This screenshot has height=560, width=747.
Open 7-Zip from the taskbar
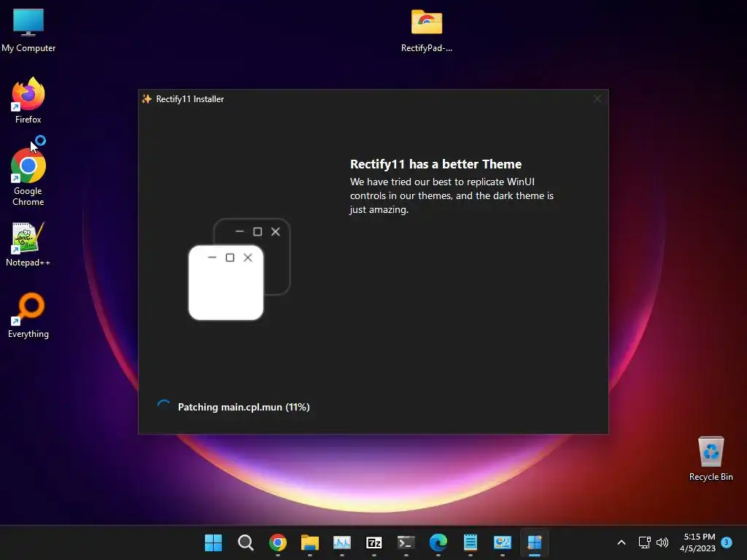click(x=374, y=542)
